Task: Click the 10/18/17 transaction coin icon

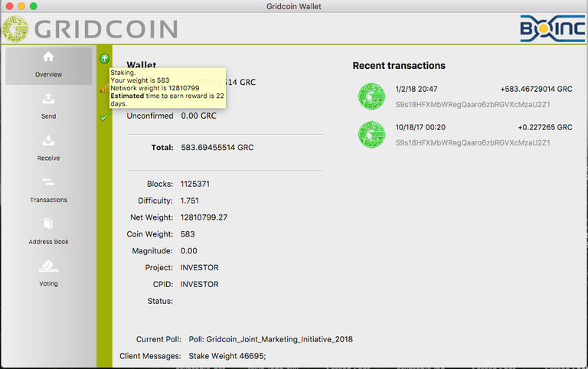Action: coord(371,135)
